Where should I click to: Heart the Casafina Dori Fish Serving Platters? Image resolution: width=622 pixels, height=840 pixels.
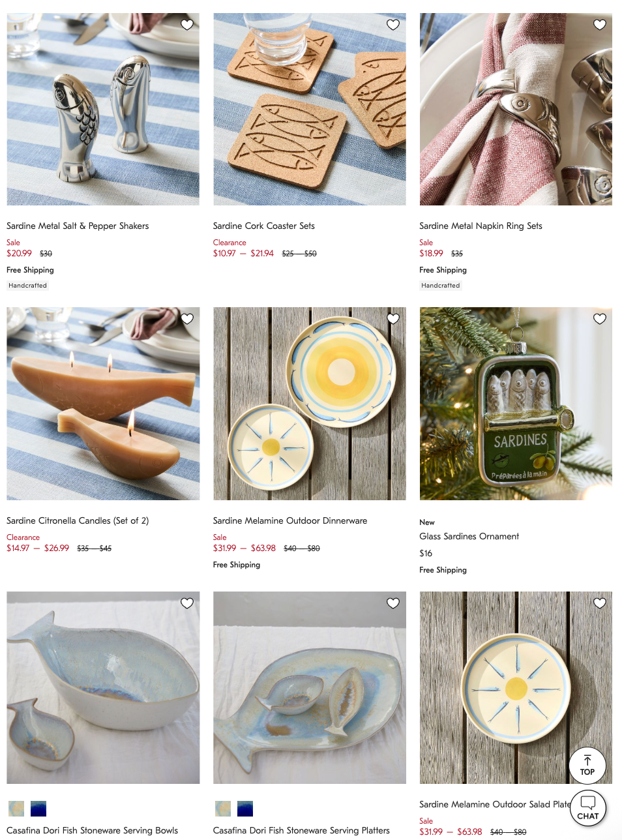[393, 603]
